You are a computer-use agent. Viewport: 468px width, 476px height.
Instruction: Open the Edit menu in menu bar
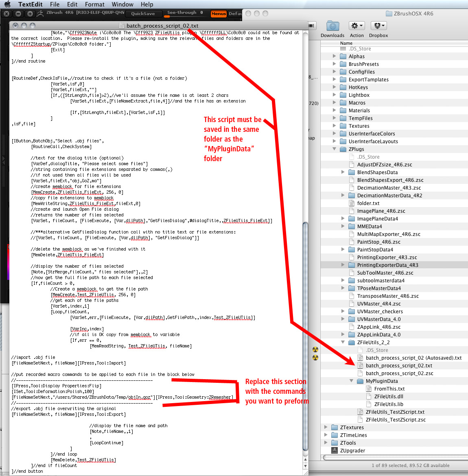point(72,4)
